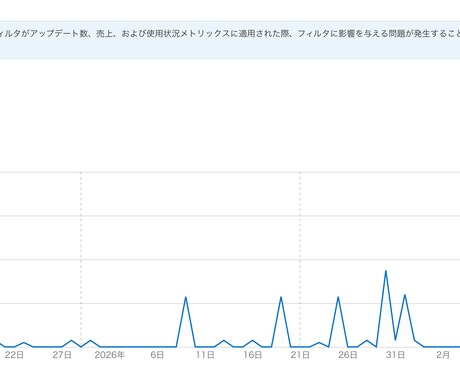This screenshot has height=380, width=460.
Task: Click the 31日 axis date label
Action: click(395, 355)
